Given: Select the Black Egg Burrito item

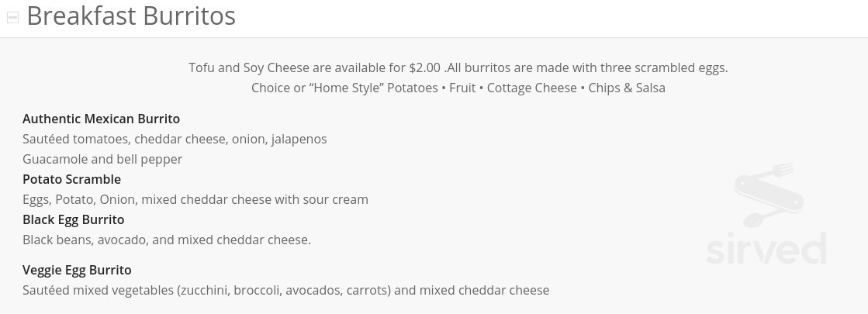Looking at the screenshot, I should 74,219.
